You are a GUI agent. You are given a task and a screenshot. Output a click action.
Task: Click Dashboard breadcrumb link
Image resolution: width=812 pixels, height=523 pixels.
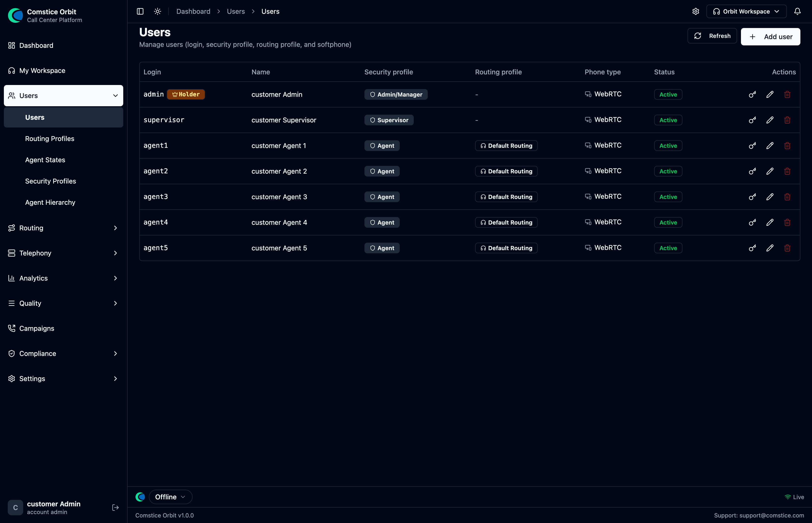[x=193, y=11]
